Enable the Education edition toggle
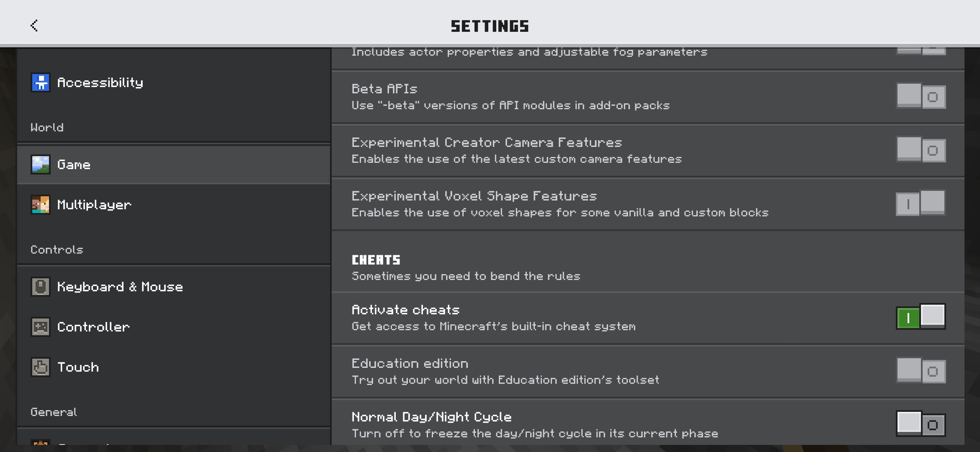 coord(921,371)
